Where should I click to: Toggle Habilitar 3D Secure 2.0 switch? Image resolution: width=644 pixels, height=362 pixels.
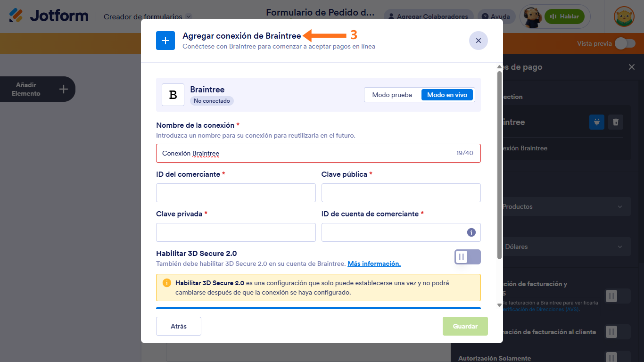tap(468, 257)
